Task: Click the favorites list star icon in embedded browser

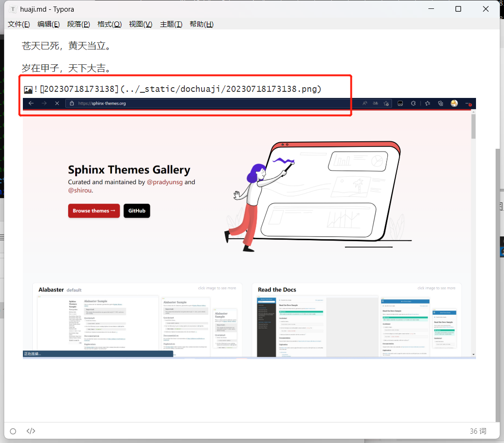Action: [427, 104]
